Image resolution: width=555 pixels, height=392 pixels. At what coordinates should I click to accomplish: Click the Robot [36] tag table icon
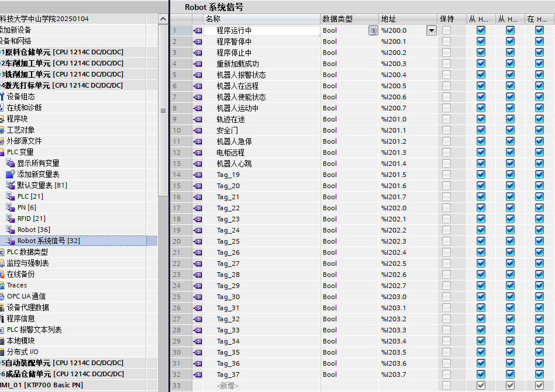11,230
